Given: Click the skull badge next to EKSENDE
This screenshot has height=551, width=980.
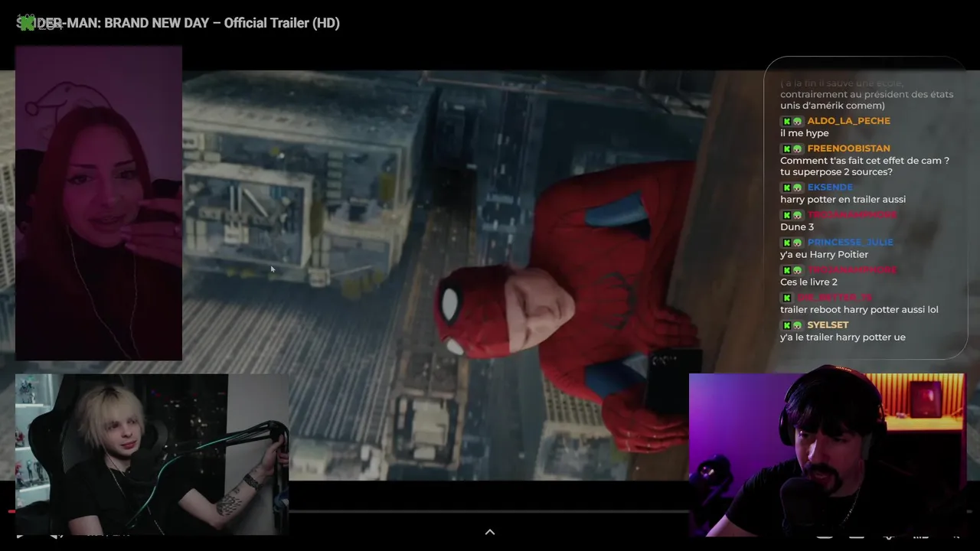Looking at the screenshot, I should point(797,187).
